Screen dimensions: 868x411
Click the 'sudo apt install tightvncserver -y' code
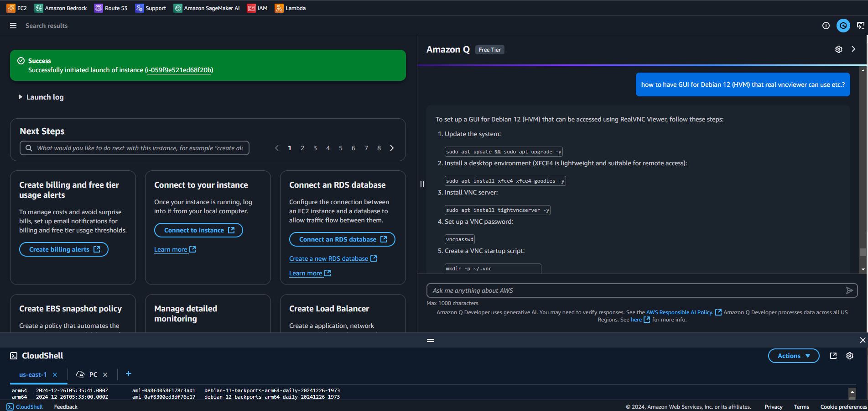(498, 210)
